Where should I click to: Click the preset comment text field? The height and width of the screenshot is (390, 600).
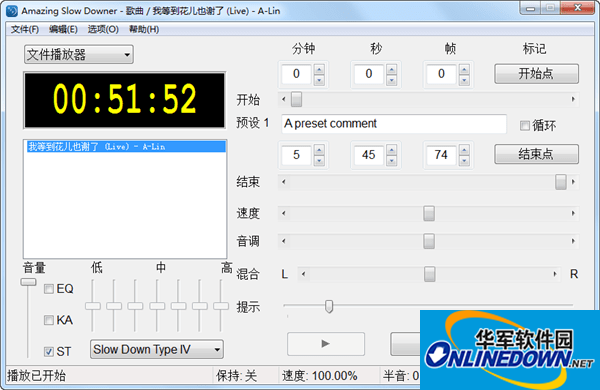point(394,124)
